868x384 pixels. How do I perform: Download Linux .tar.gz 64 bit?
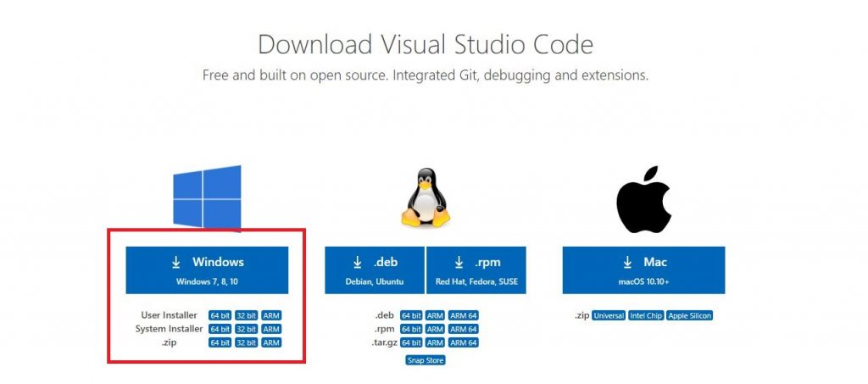pos(411,342)
